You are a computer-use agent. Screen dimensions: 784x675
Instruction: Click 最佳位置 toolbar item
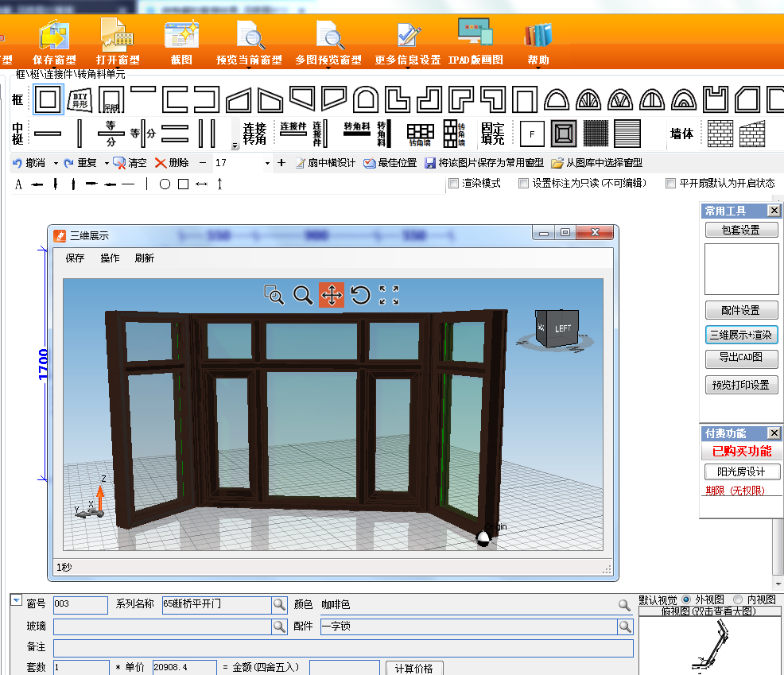click(390, 163)
